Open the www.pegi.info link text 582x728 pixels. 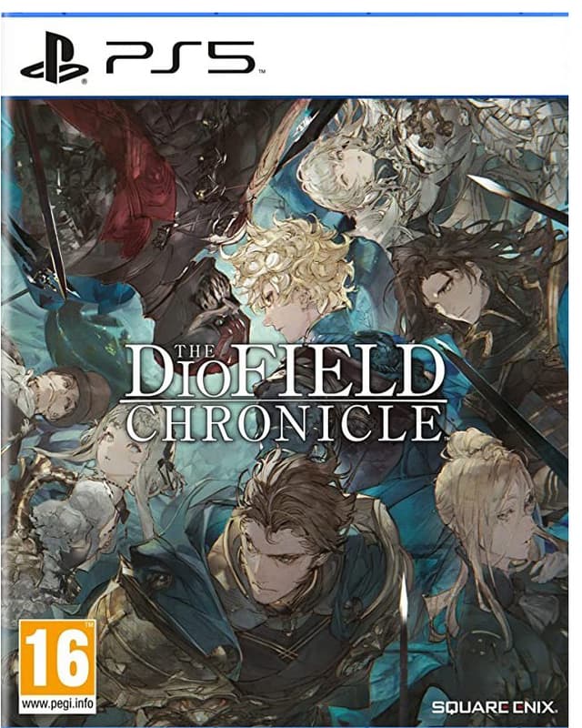click(x=57, y=703)
